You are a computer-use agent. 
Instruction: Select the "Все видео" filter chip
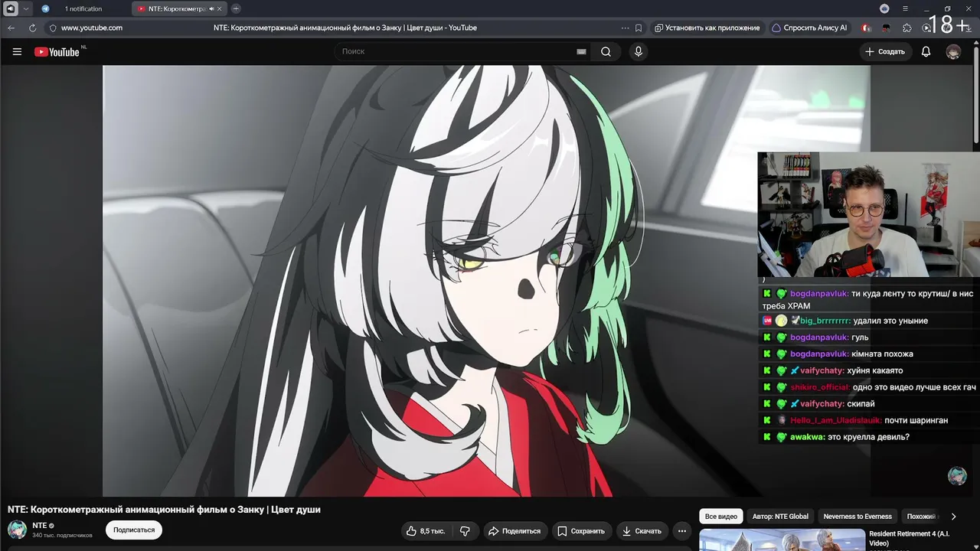[x=721, y=517]
